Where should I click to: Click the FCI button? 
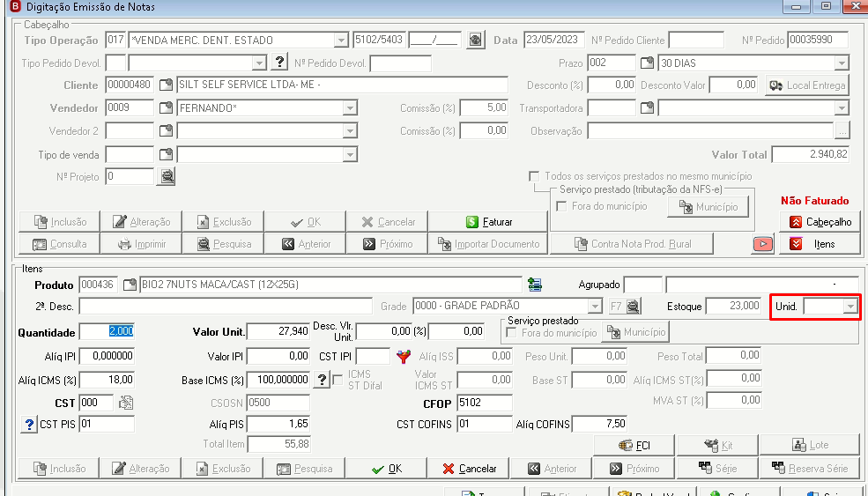tap(634, 446)
